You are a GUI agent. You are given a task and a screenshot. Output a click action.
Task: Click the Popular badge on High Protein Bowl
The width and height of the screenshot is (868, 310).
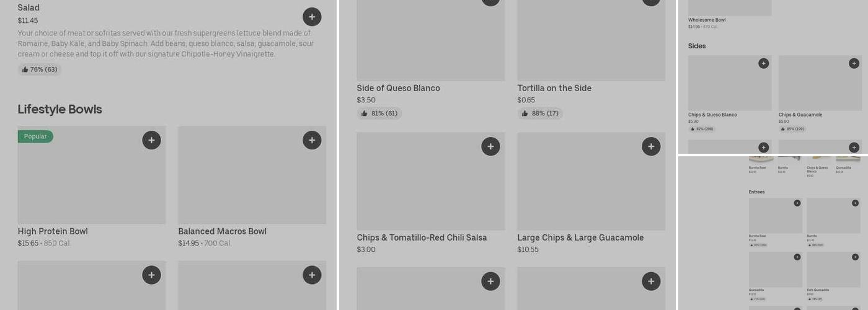[x=35, y=136]
